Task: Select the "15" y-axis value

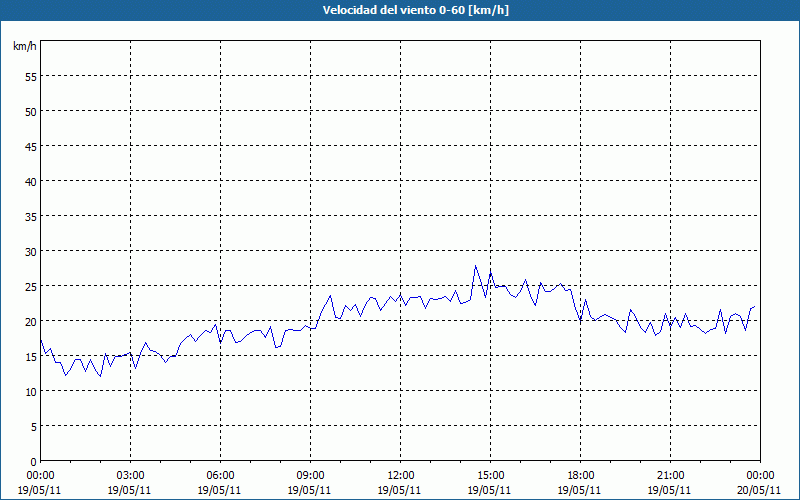Action: 31,357
